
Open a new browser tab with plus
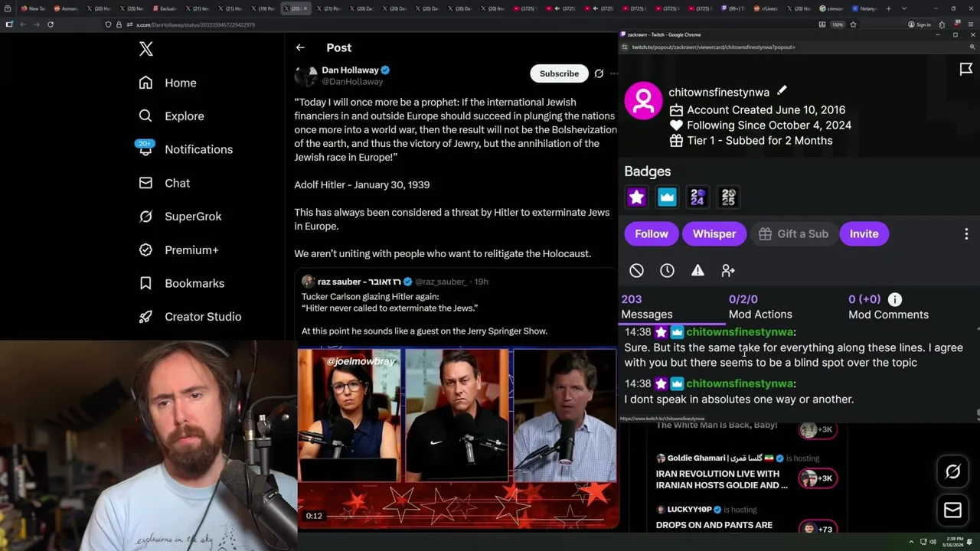coord(888,8)
